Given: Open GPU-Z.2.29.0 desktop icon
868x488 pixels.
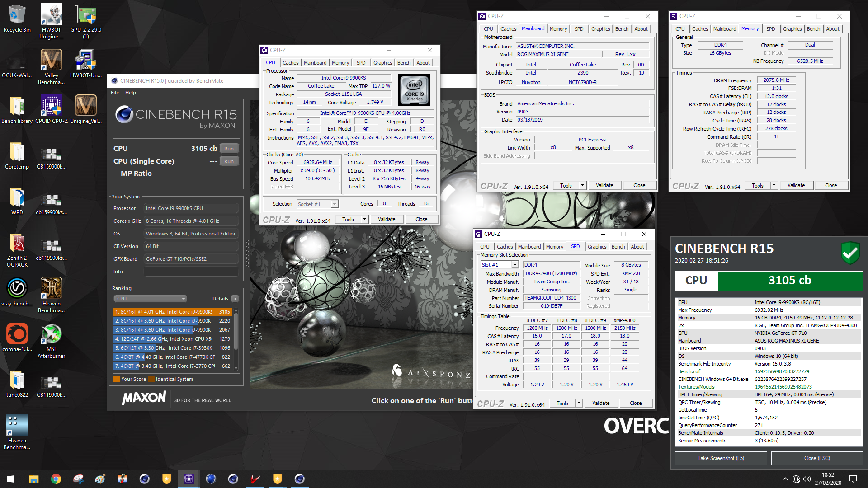Looking at the screenshot, I should [x=85, y=22].
